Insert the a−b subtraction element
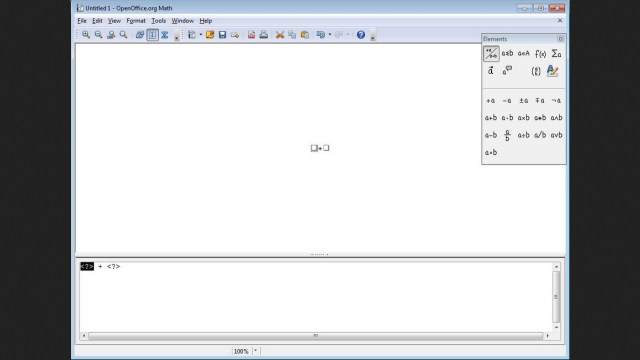 click(491, 135)
